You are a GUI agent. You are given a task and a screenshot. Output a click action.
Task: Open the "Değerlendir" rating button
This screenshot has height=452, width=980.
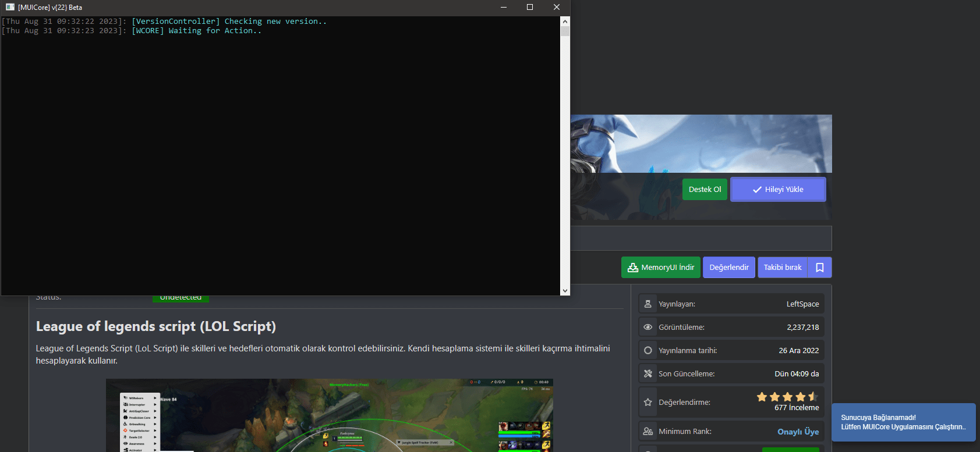[x=729, y=268]
